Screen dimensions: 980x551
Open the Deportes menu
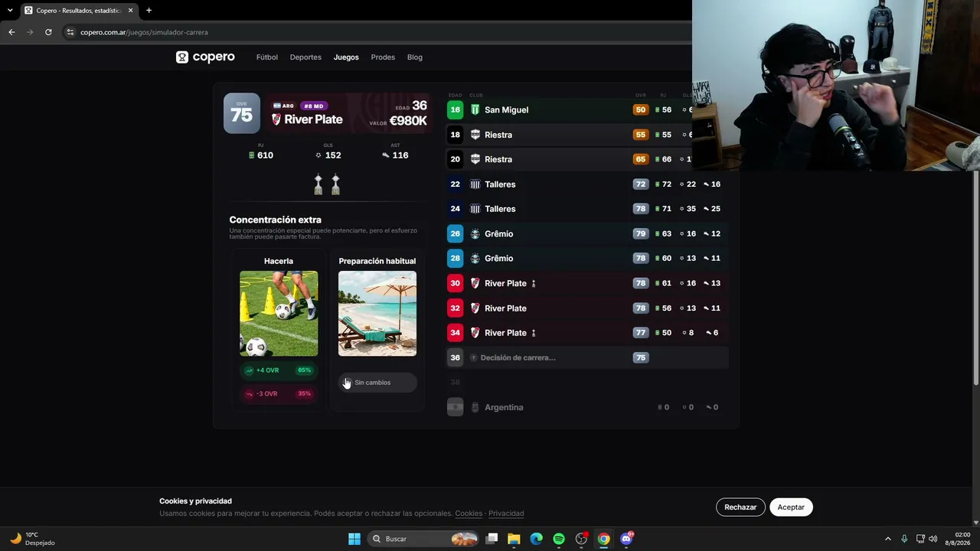click(305, 57)
